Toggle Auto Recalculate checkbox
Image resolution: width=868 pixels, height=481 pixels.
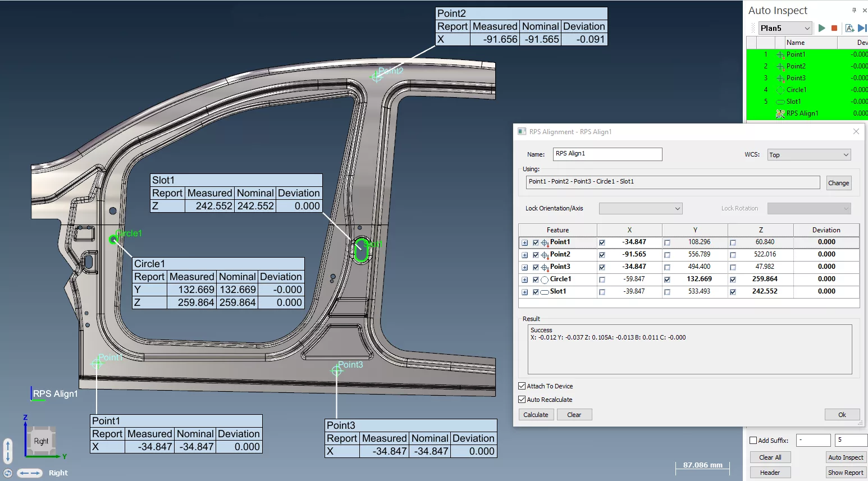pos(522,400)
